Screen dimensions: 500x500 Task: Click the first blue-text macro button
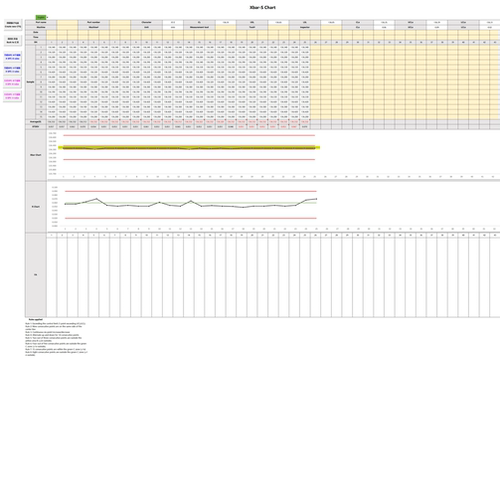click(x=12, y=57)
